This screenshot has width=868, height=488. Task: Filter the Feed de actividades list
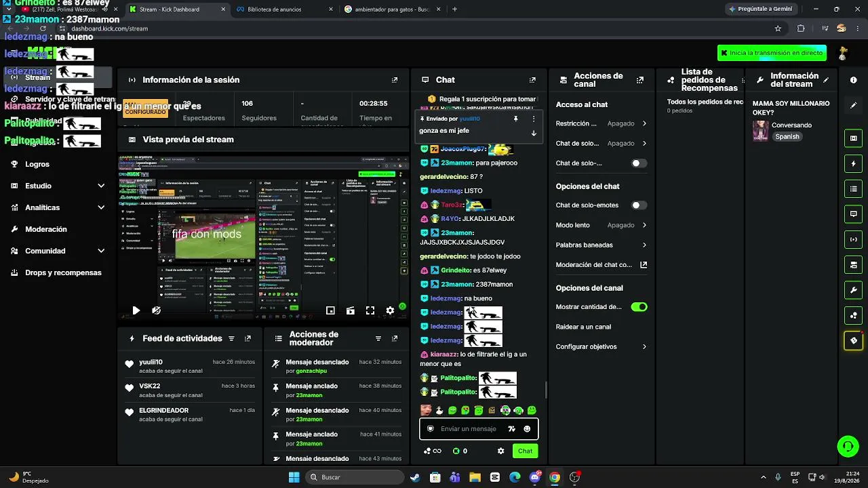click(231, 338)
